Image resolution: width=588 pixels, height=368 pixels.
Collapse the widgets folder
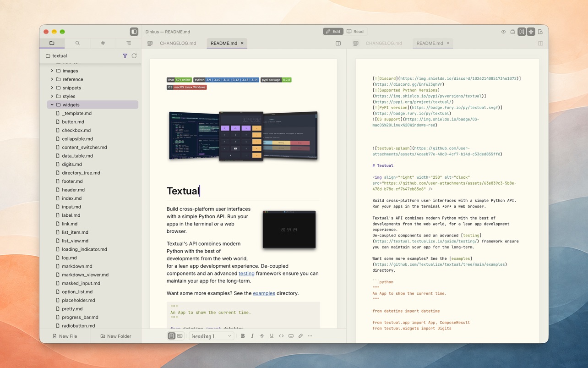(x=52, y=105)
